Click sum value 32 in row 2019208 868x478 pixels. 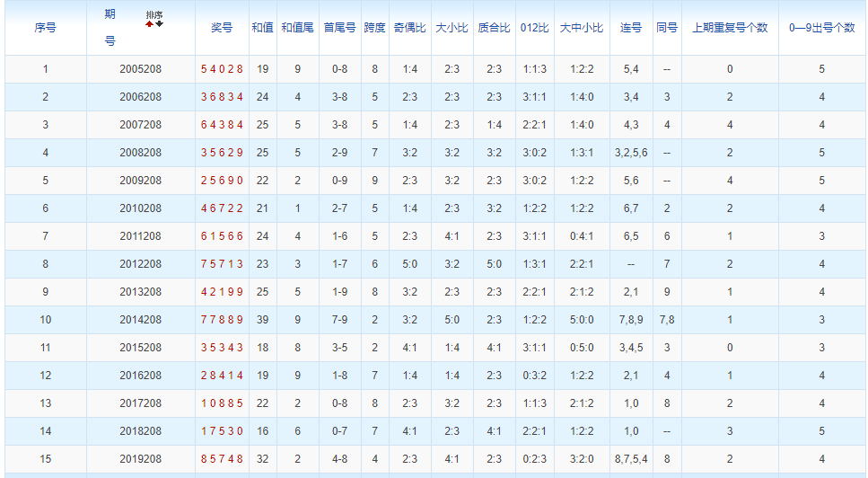(262, 458)
